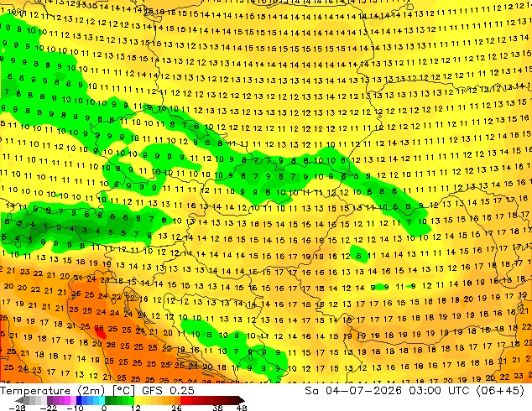The image size is (532, 411).
Task: Click the "Temperature (2m)" title text
Action: 53,391
